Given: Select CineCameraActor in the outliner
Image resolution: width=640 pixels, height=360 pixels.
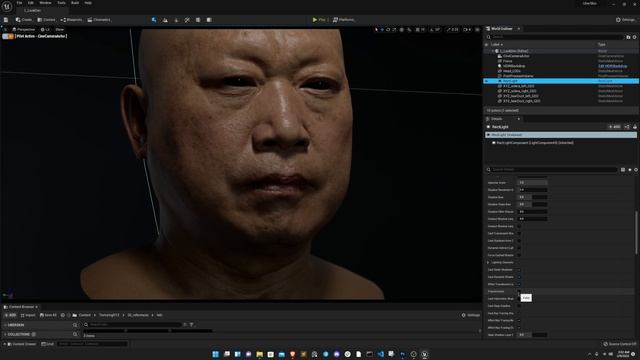Looking at the screenshot, I should coord(516,56).
